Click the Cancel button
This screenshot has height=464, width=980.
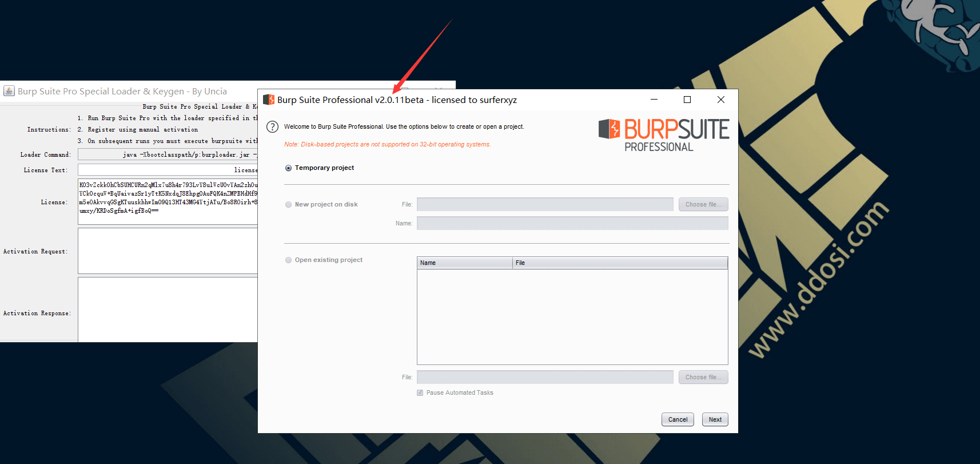point(678,419)
